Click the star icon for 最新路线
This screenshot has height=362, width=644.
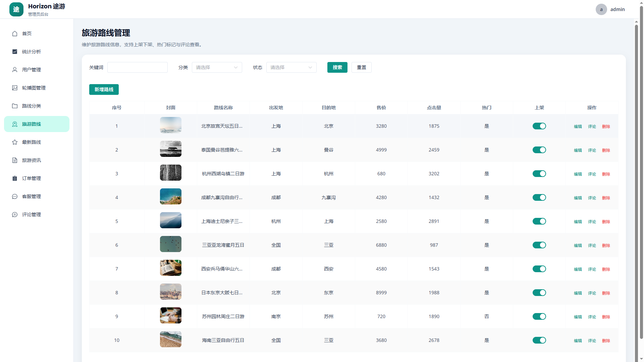(15, 142)
